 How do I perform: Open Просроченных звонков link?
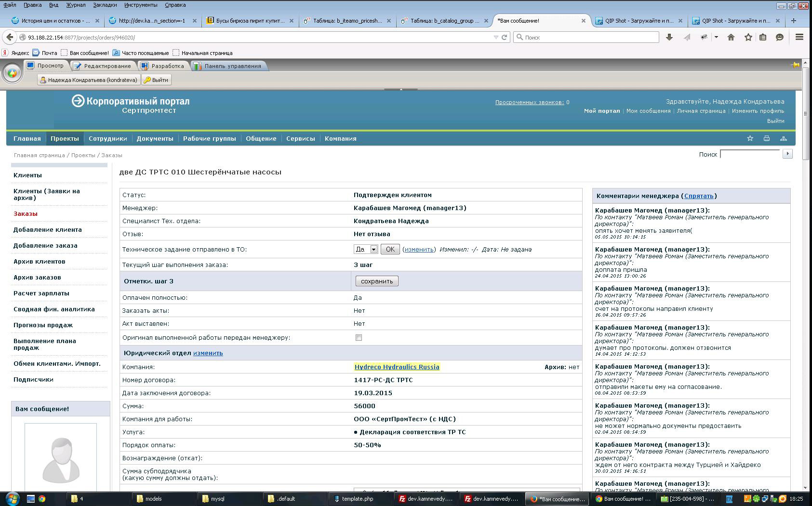(x=529, y=102)
